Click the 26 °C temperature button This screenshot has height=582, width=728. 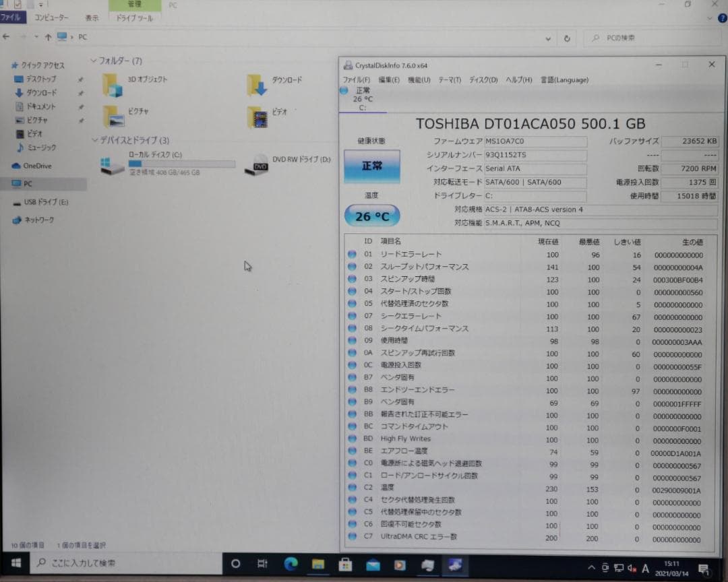tap(372, 216)
